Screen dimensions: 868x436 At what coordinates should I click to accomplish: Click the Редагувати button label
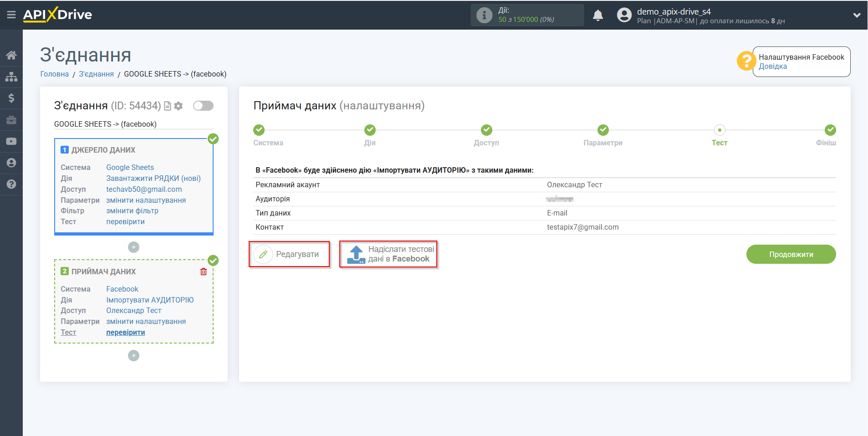[297, 254]
